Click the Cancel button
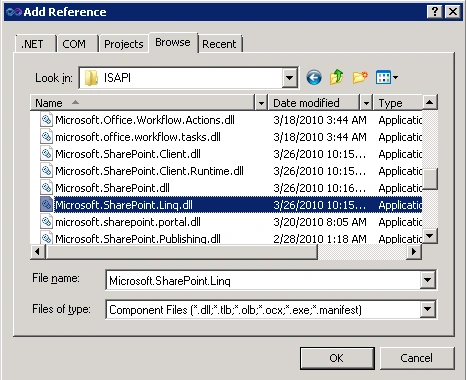Image resolution: width=466 pixels, height=380 pixels. click(x=417, y=358)
